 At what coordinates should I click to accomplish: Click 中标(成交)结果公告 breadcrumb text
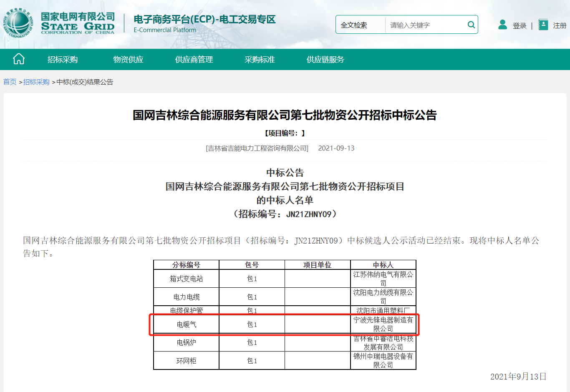[85, 82]
